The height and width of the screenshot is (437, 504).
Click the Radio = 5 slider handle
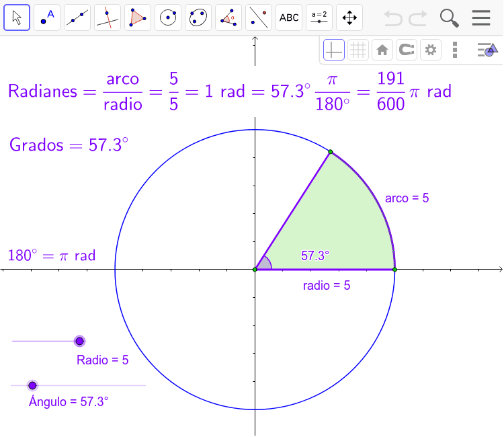point(80,341)
